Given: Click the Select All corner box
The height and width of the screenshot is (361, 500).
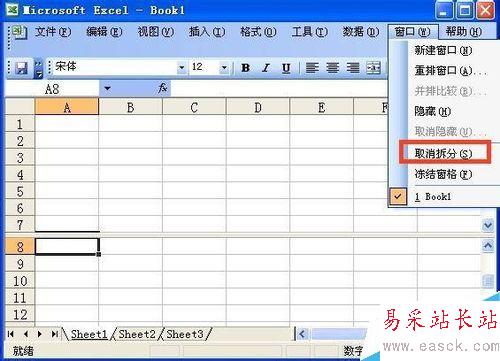Looking at the screenshot, I should (x=20, y=107).
